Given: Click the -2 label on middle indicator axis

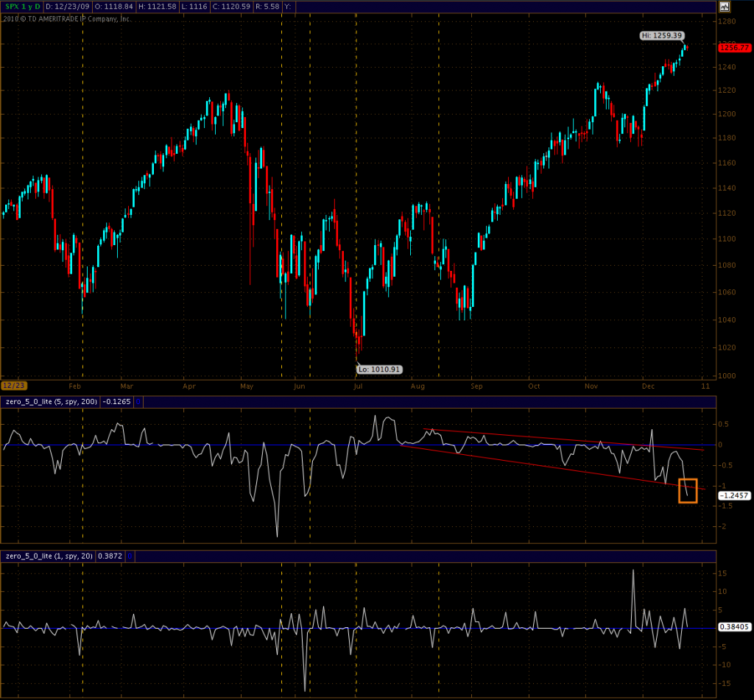Looking at the screenshot, I should (x=722, y=526).
